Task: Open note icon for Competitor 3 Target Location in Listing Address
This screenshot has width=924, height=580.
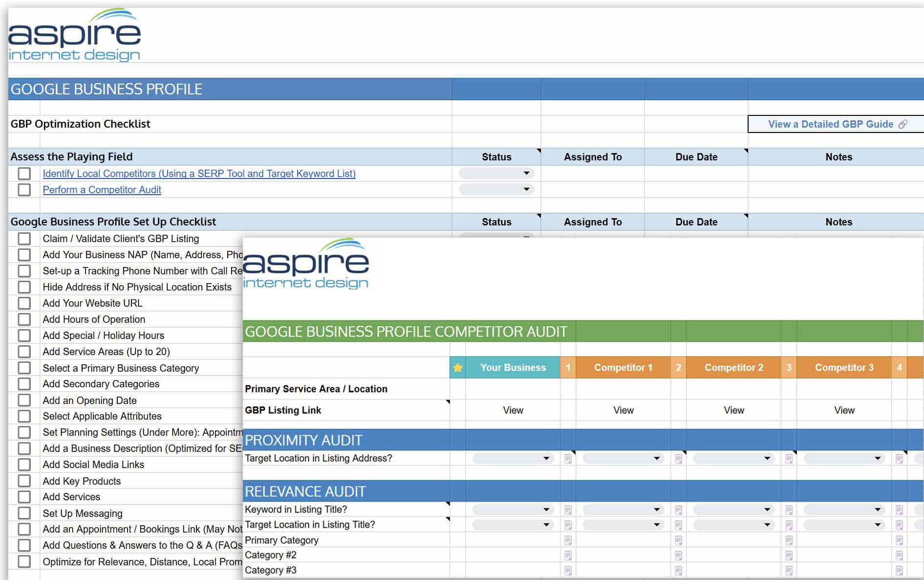Action: click(x=899, y=459)
